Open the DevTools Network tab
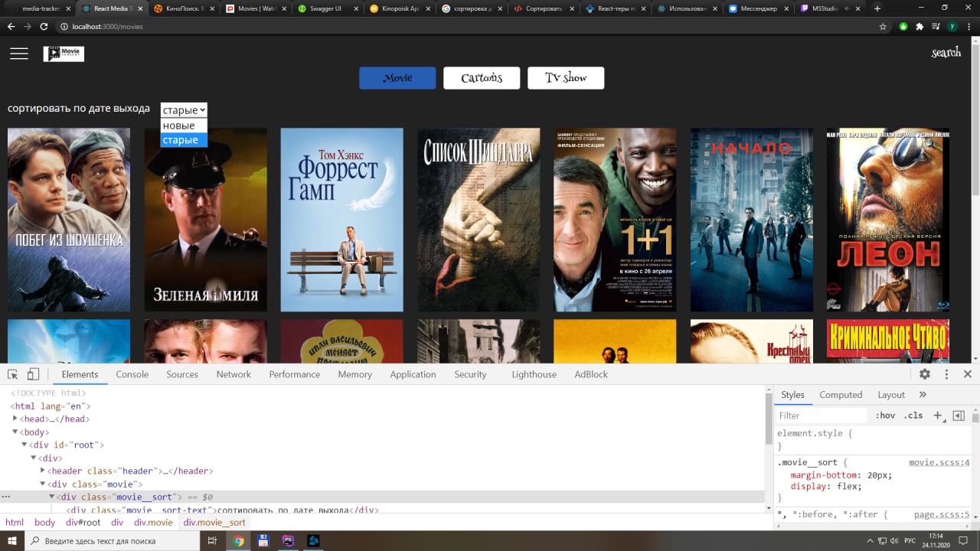980x551 pixels. point(234,374)
